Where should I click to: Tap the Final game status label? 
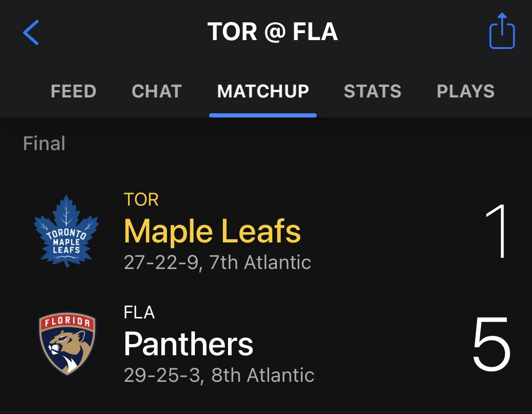pyautogui.click(x=44, y=144)
